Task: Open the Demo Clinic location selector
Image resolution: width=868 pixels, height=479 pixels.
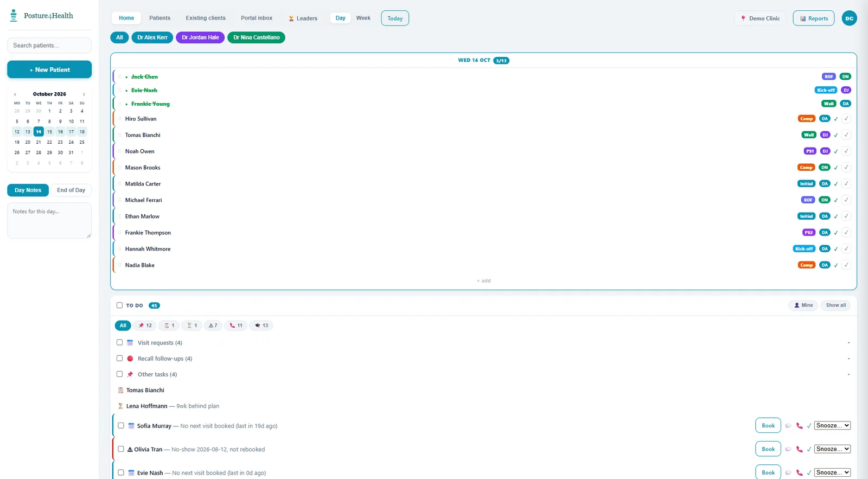Action: pyautogui.click(x=760, y=18)
